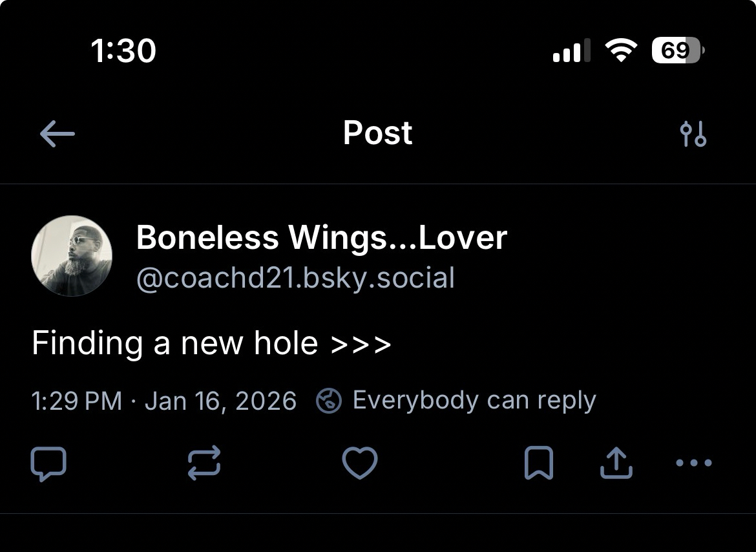Tap the reply speech bubble icon
Image resolution: width=756 pixels, height=552 pixels.
[48, 463]
